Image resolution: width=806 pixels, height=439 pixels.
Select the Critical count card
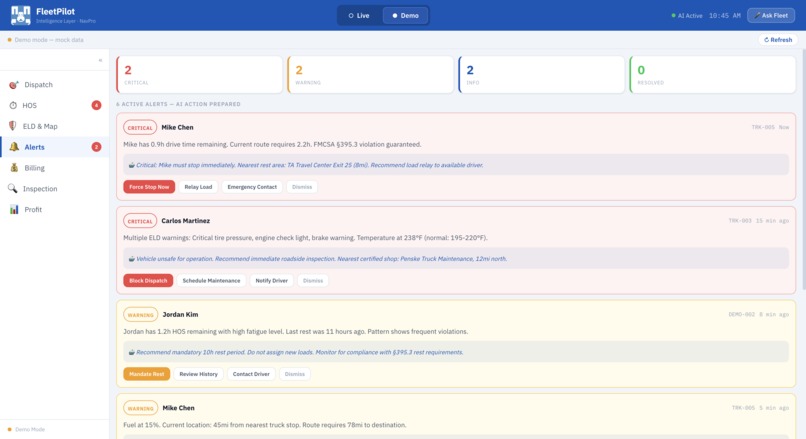click(x=199, y=75)
